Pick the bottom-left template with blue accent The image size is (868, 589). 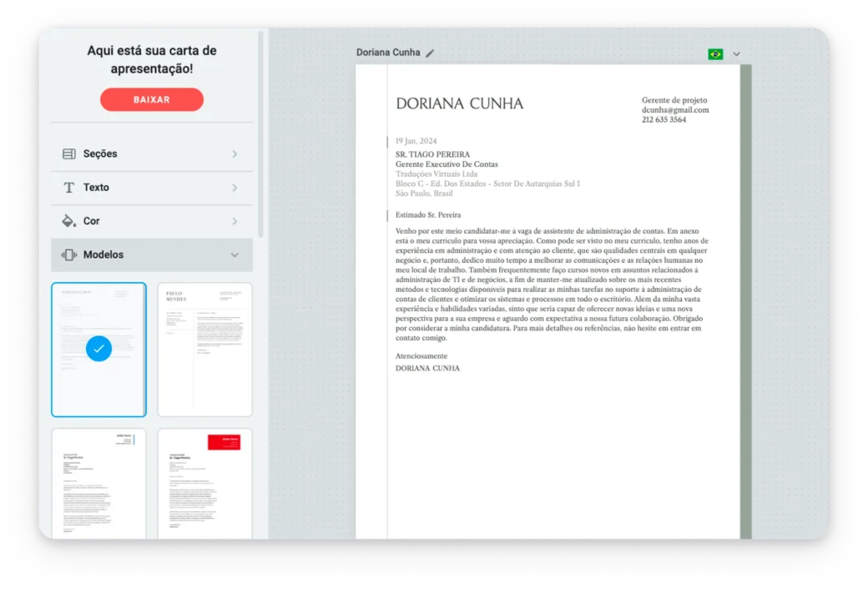pyautogui.click(x=98, y=484)
